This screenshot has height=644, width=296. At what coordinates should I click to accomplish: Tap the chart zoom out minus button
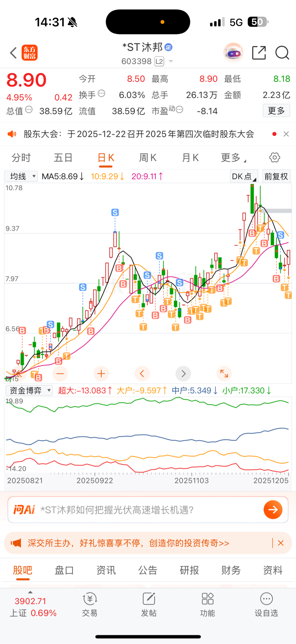pos(60,374)
